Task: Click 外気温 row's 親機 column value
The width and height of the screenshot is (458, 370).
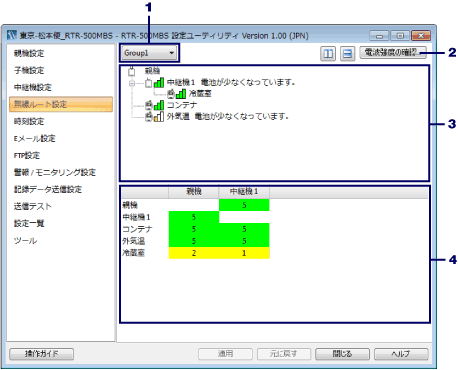Action: point(194,241)
